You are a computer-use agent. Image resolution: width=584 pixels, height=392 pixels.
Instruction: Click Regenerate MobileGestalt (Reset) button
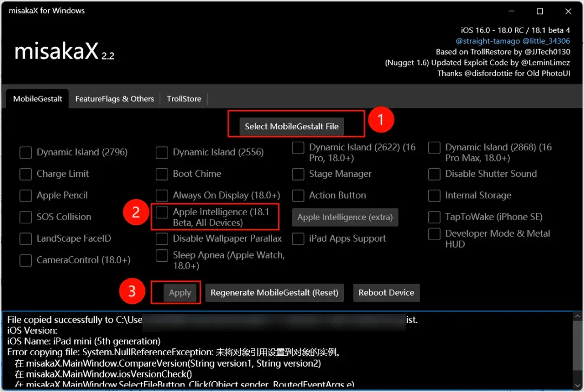[274, 293]
